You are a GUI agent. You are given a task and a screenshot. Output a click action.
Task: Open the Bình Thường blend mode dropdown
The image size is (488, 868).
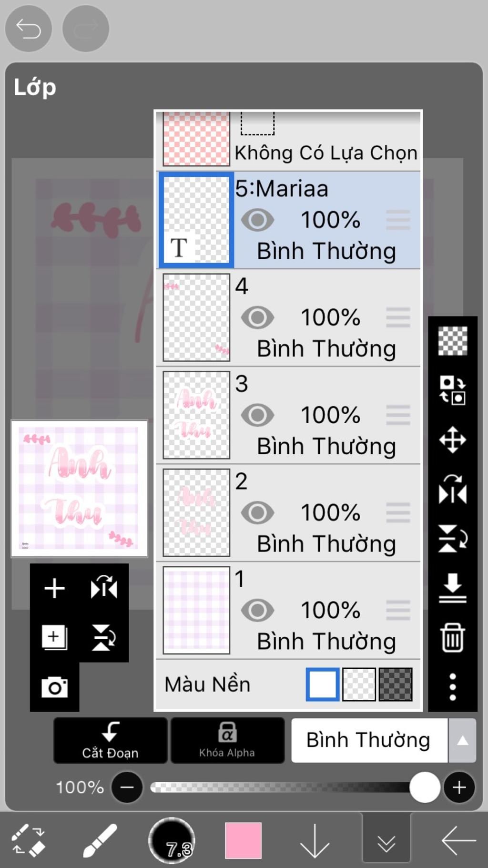[383, 740]
